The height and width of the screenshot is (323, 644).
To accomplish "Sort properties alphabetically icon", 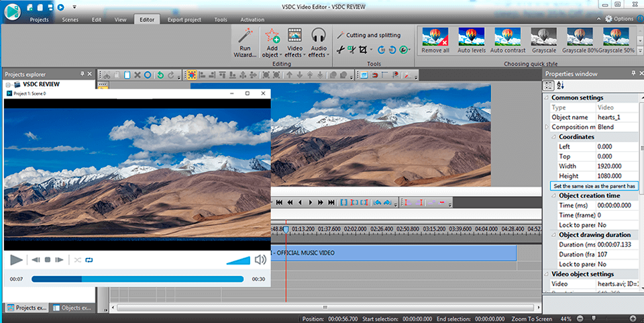I will point(561,85).
